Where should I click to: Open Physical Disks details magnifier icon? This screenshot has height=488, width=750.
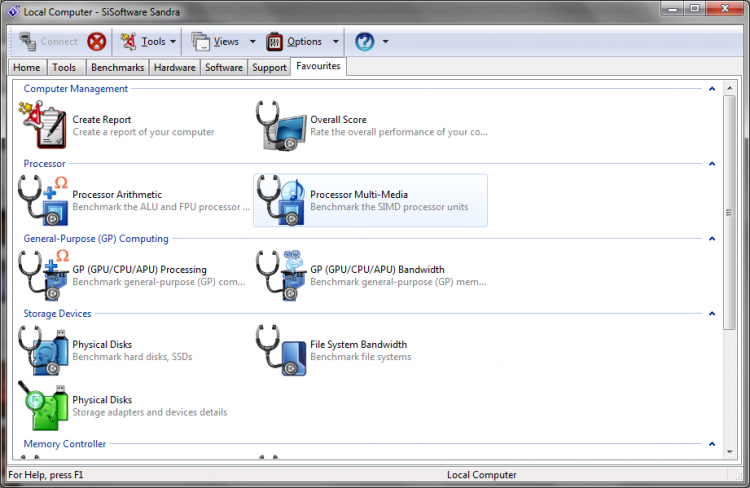43,406
